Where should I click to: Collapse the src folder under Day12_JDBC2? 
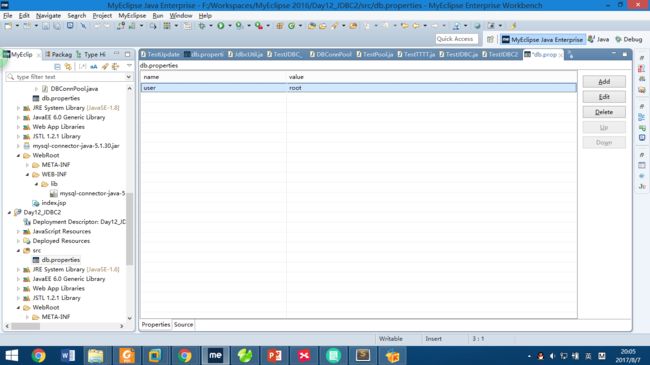[18, 251]
